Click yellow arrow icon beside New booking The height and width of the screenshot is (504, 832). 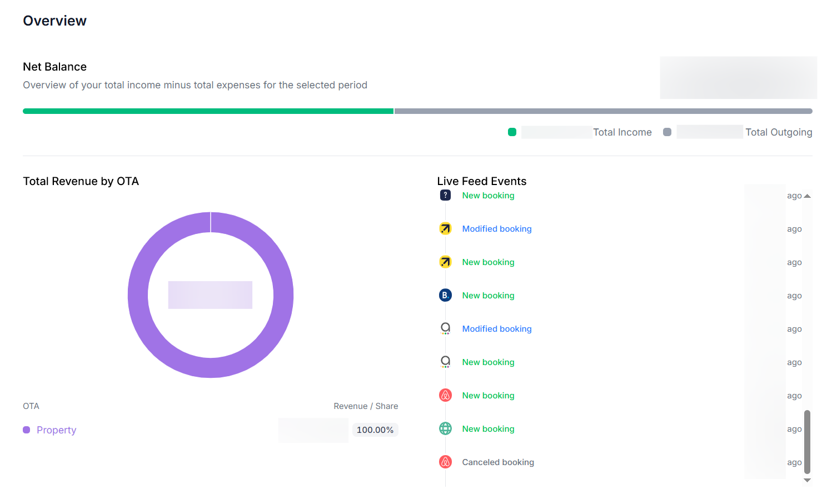pos(445,262)
